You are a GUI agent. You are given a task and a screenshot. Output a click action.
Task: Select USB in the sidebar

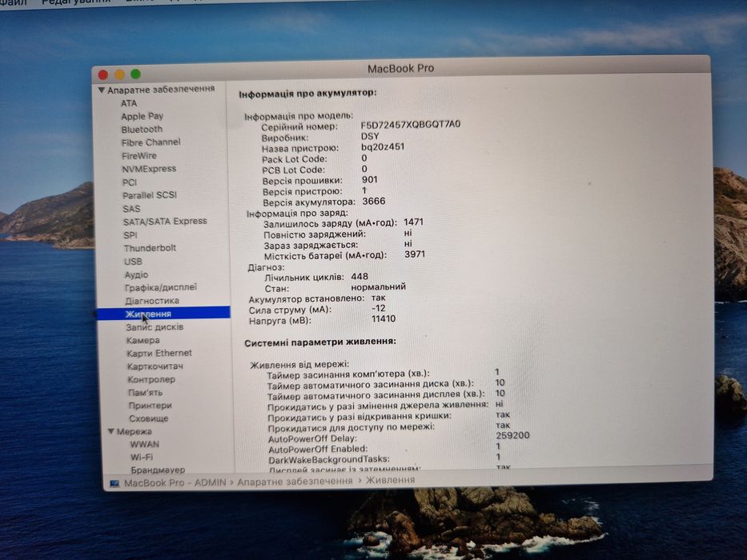(133, 262)
